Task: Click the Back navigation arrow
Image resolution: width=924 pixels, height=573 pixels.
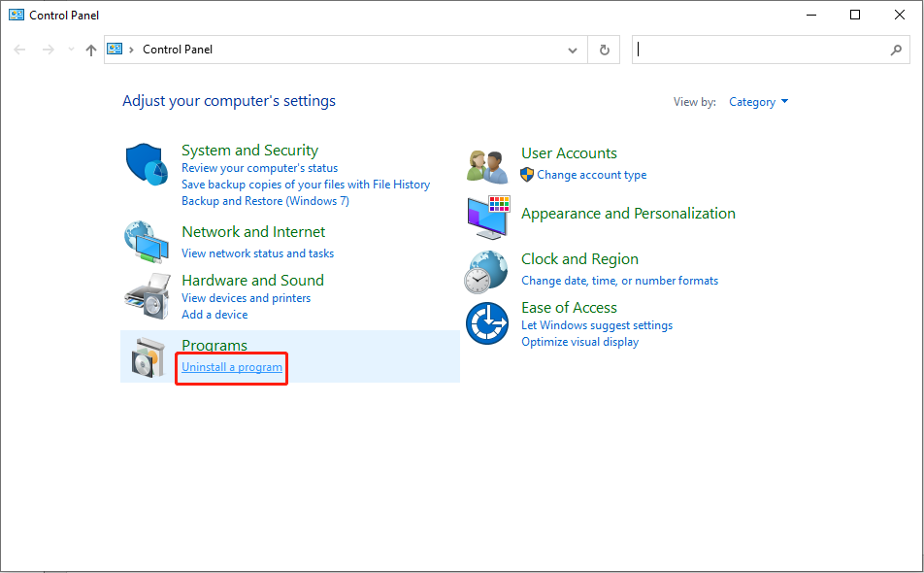Action: point(19,50)
